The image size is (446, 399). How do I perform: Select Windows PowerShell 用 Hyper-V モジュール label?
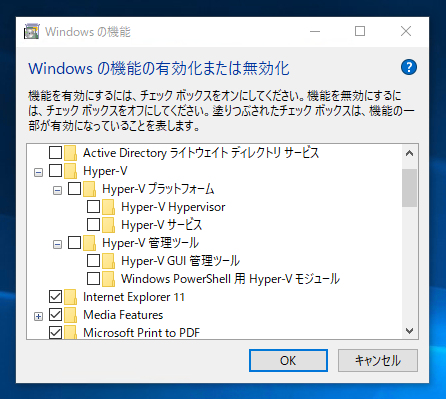point(230,279)
